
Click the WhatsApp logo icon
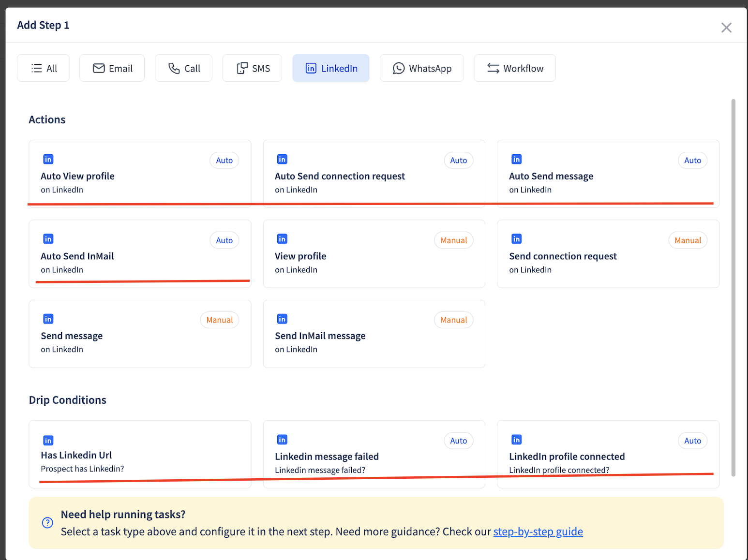click(x=399, y=68)
